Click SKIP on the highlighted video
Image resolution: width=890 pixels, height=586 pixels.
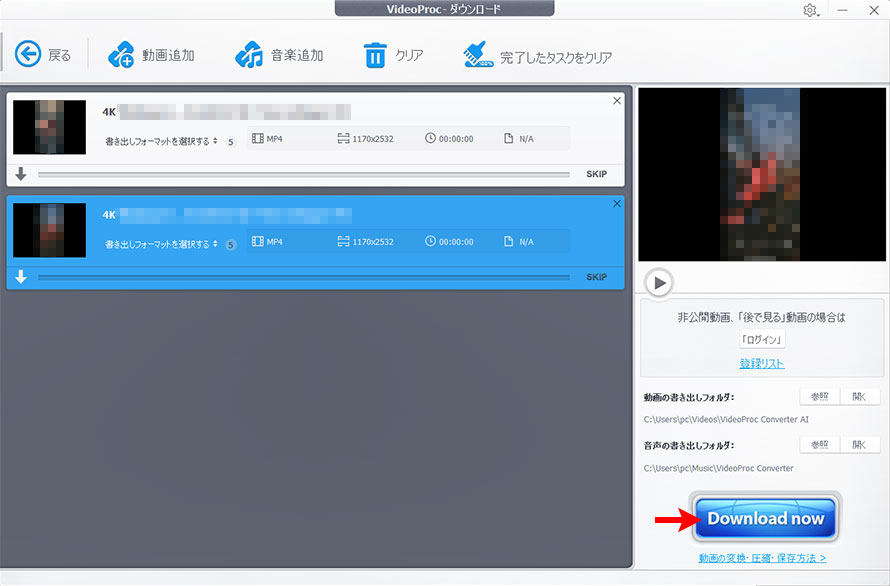(x=597, y=277)
